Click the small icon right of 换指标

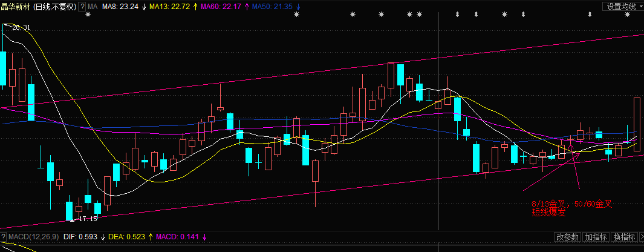click(x=640, y=237)
